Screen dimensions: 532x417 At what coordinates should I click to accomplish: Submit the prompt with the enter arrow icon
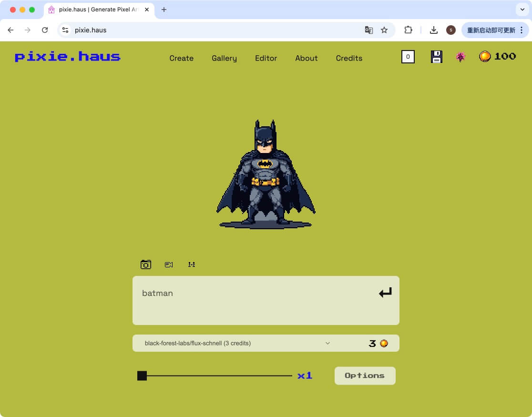pos(385,293)
